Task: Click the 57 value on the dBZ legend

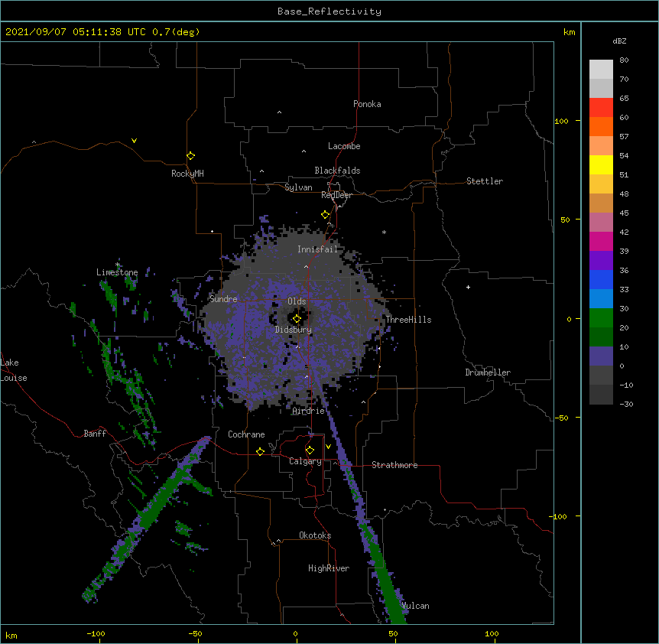Action: point(624,137)
